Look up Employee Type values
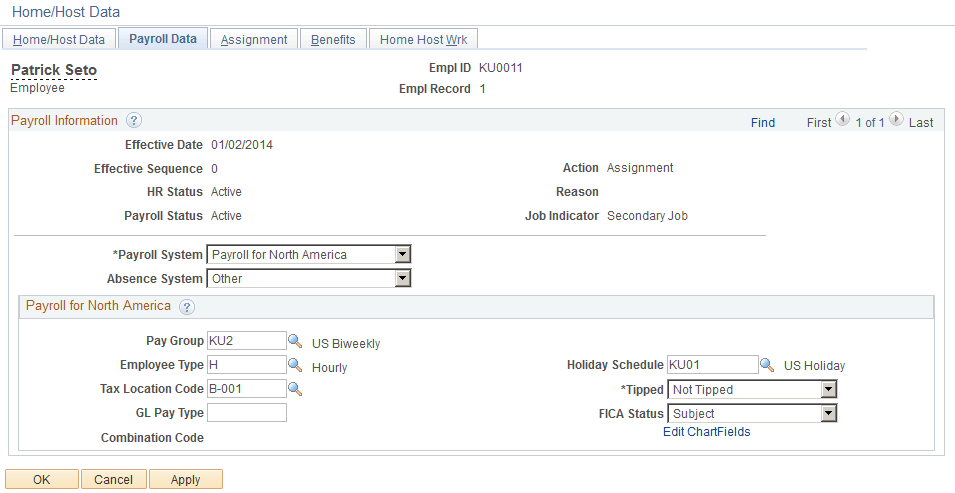955x493 pixels. click(295, 365)
